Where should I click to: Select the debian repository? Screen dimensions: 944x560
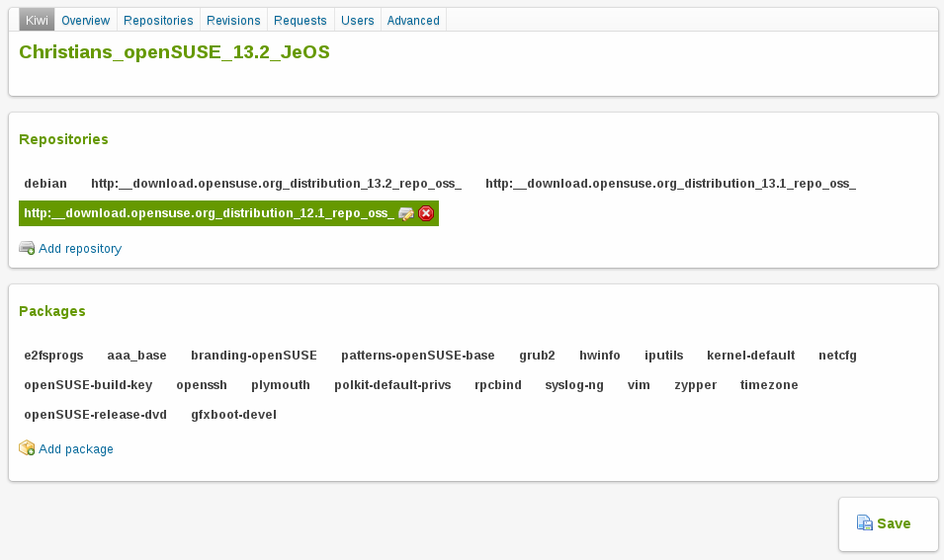coord(45,184)
